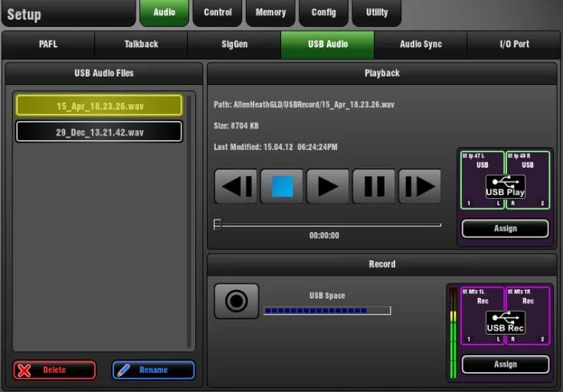Pause playback with the Pause button
This screenshot has height=392, width=563.
point(374,186)
